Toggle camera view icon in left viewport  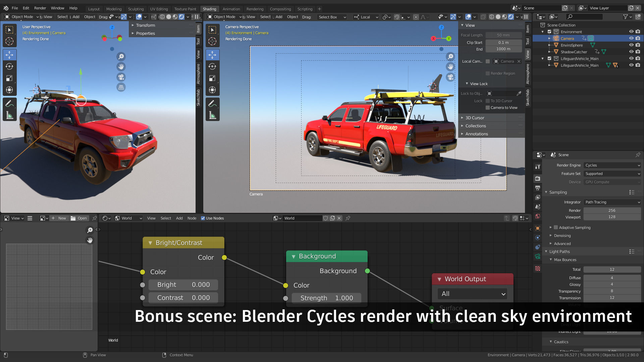(121, 77)
